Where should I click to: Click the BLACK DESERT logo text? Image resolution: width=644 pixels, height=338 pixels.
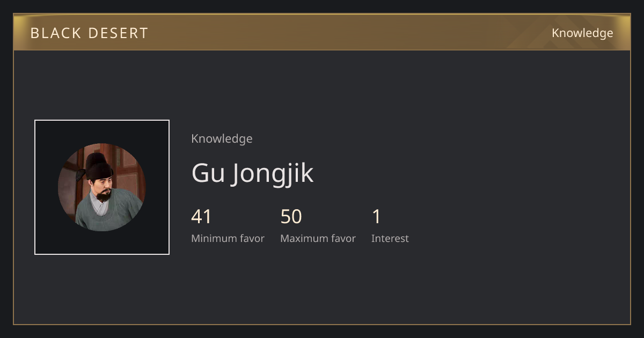pyautogui.click(x=89, y=33)
